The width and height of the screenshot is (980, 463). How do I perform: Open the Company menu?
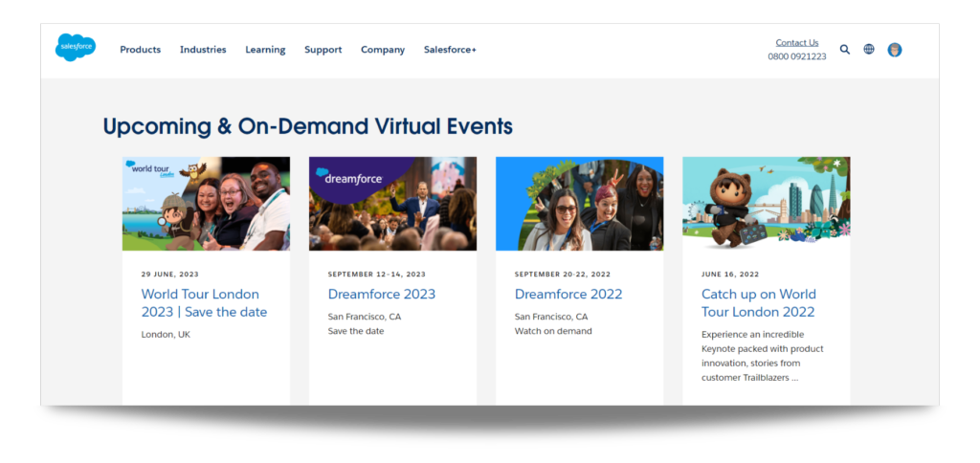[383, 50]
